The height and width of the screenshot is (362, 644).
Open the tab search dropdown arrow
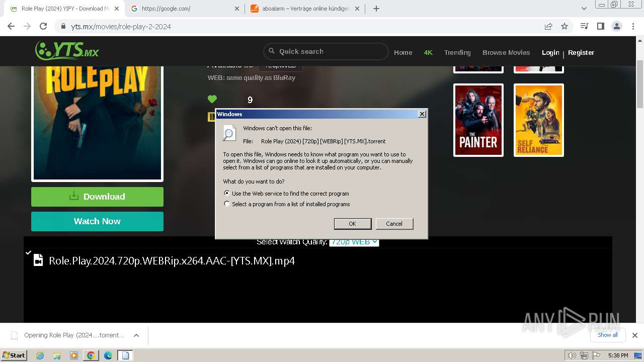point(584,9)
